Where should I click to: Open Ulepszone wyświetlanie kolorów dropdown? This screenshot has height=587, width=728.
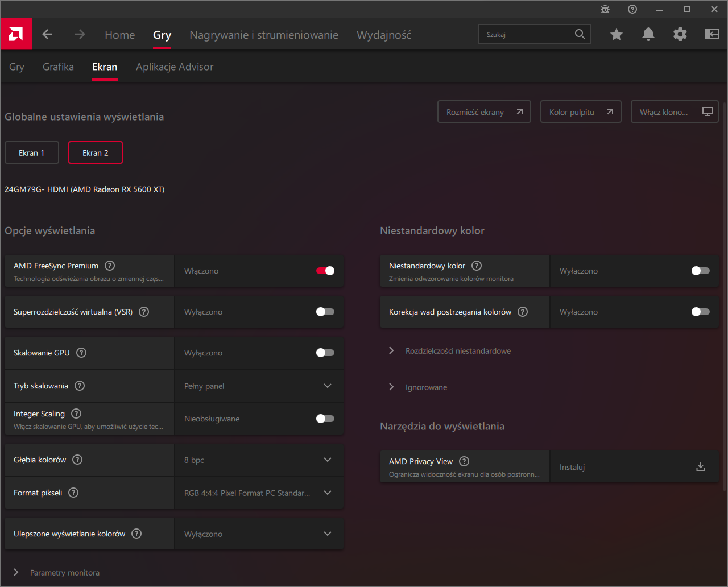[x=259, y=534]
